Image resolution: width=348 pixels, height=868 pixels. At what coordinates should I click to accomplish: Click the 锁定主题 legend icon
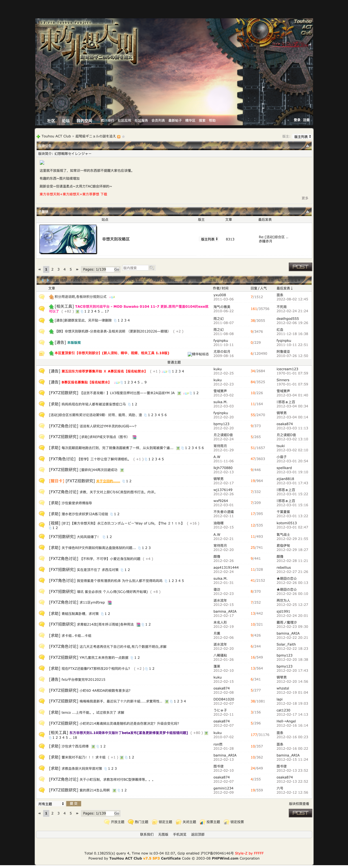(155, 822)
